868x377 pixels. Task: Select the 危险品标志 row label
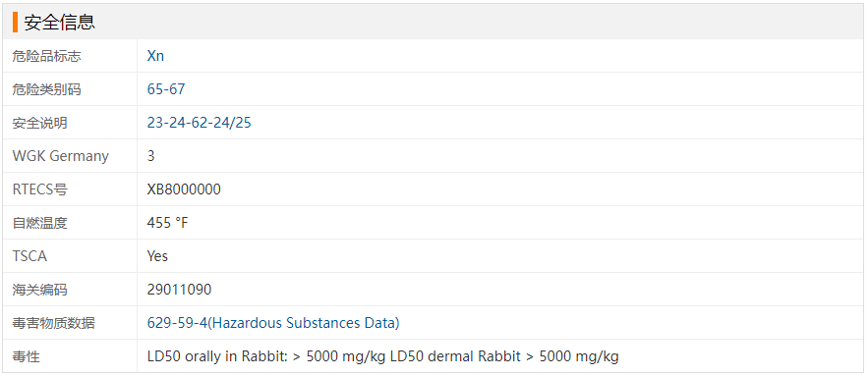tap(46, 56)
